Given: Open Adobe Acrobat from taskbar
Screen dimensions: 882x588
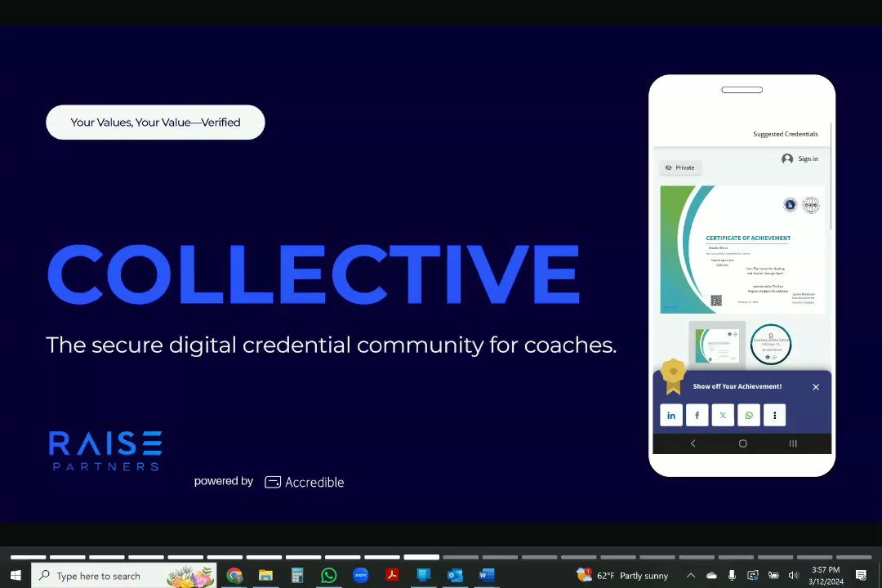Looking at the screenshot, I should (x=392, y=575).
